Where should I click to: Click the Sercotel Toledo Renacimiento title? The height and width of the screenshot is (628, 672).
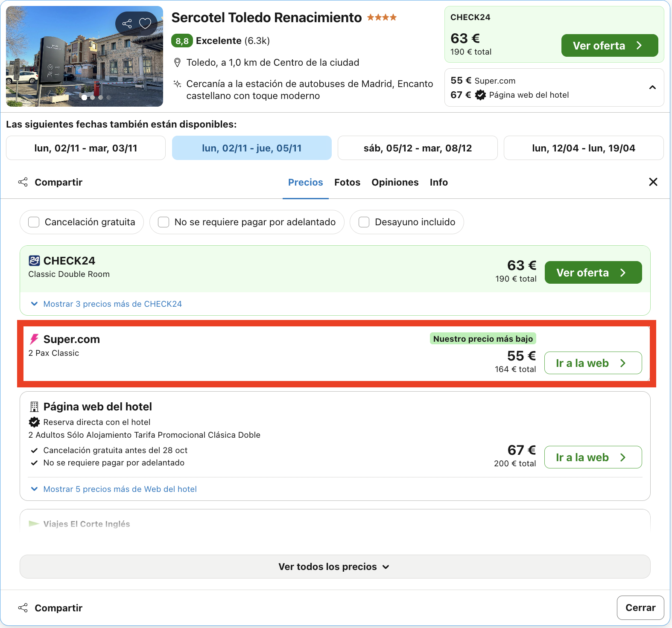tap(267, 17)
